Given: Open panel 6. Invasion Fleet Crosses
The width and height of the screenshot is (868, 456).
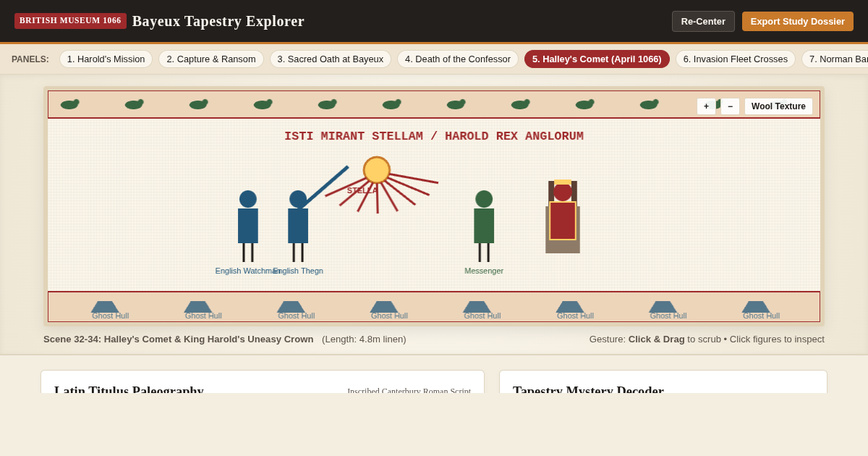Looking at the screenshot, I should tap(736, 59).
